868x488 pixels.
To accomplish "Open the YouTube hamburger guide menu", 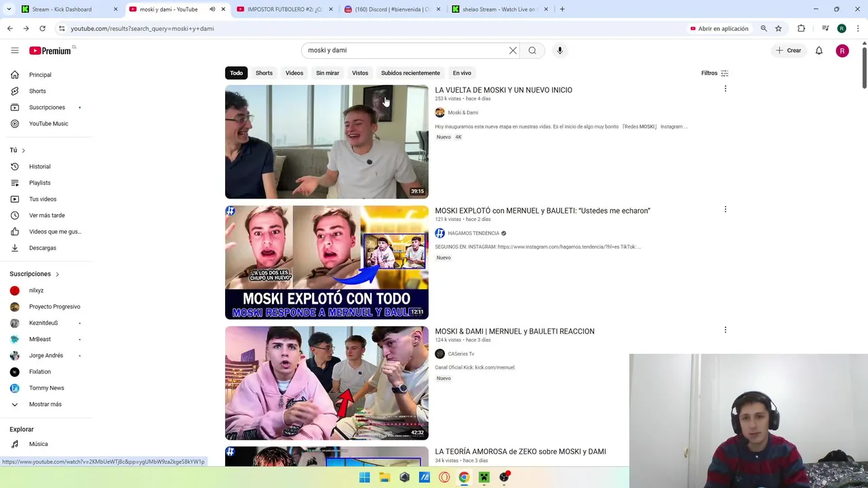I will pyautogui.click(x=14, y=50).
